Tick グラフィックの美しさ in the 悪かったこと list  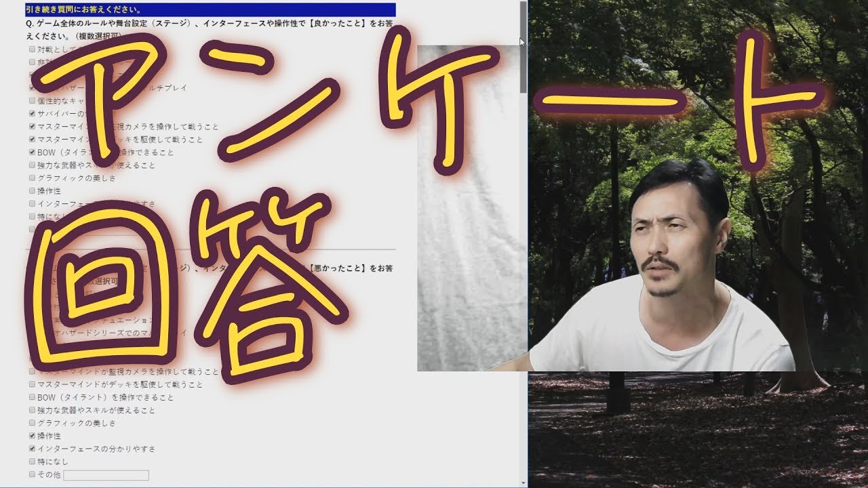32,423
